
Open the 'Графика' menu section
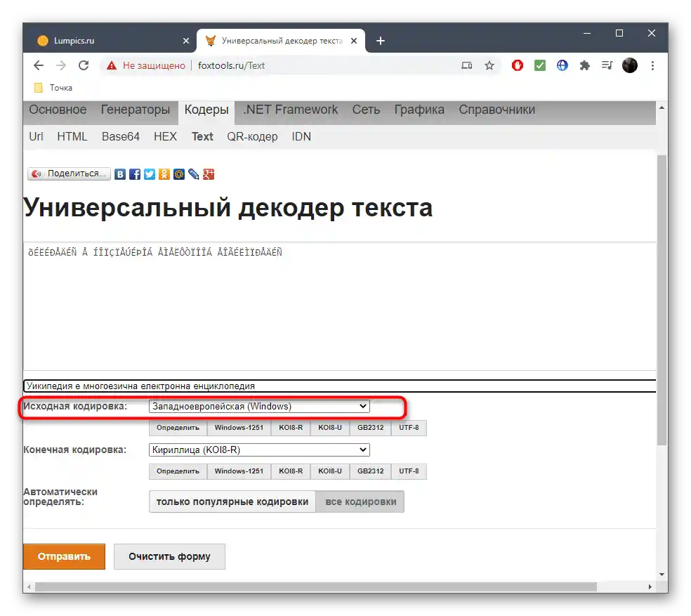[x=419, y=110]
